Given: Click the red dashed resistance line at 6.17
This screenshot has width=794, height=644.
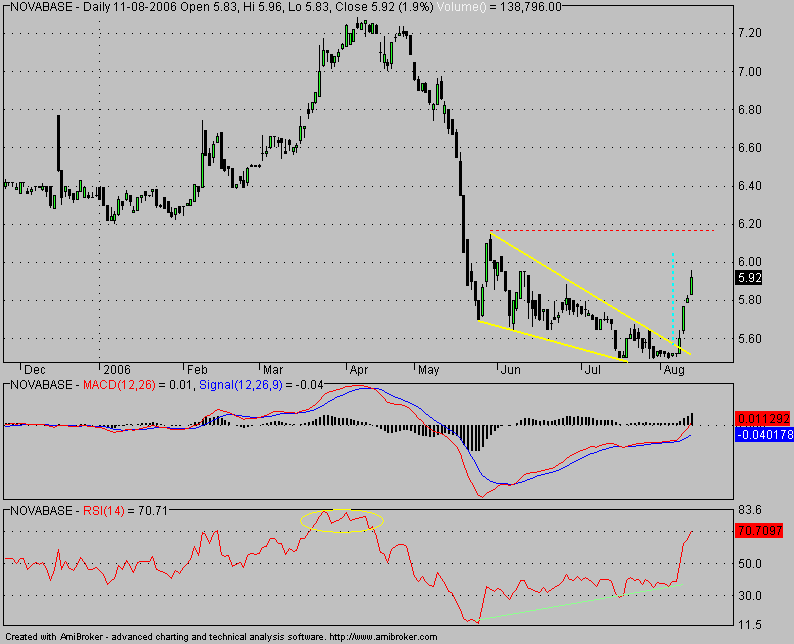Looking at the screenshot, I should pyautogui.click(x=603, y=231).
